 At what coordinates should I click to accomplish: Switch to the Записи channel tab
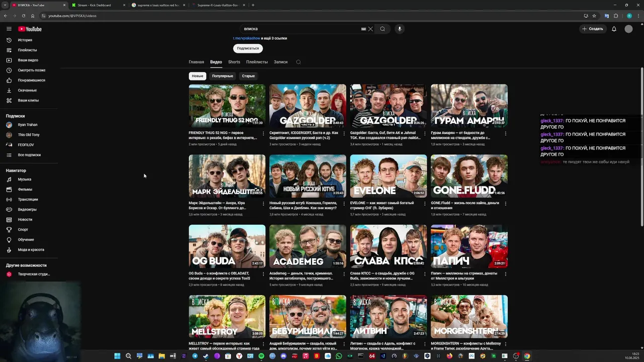[281, 62]
